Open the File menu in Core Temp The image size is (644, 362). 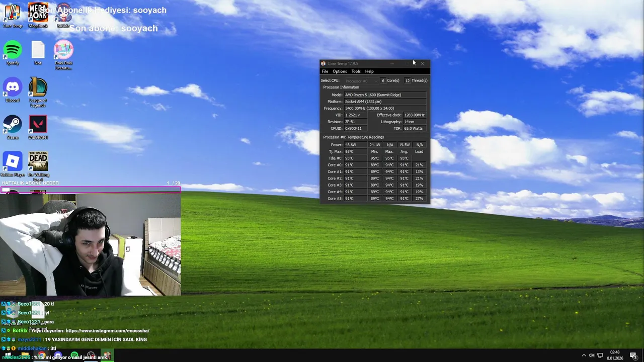[x=325, y=71]
